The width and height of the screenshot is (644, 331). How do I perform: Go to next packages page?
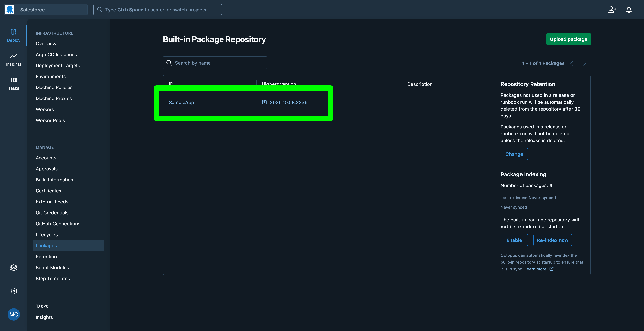[584, 63]
